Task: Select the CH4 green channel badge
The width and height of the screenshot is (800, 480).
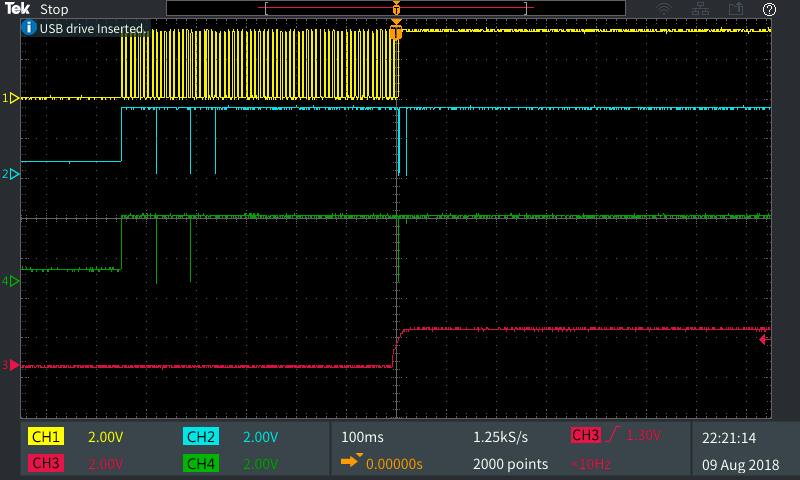Action: 201,463
